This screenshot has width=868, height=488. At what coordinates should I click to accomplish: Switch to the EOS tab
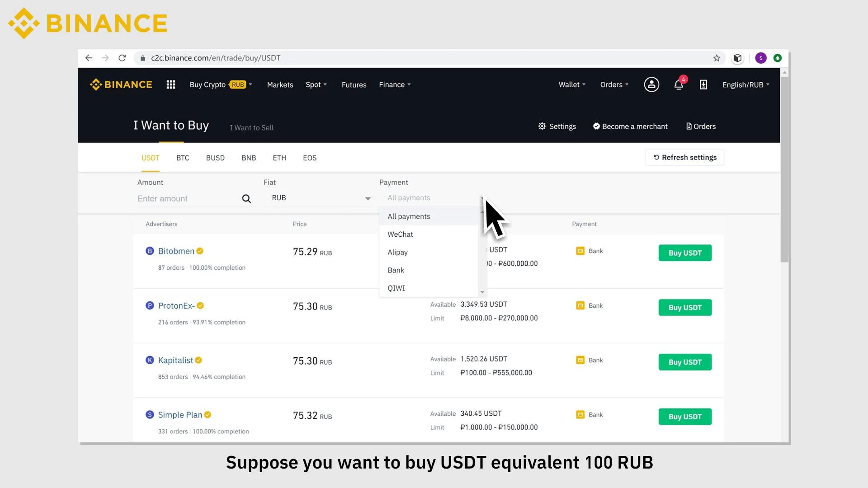click(310, 158)
